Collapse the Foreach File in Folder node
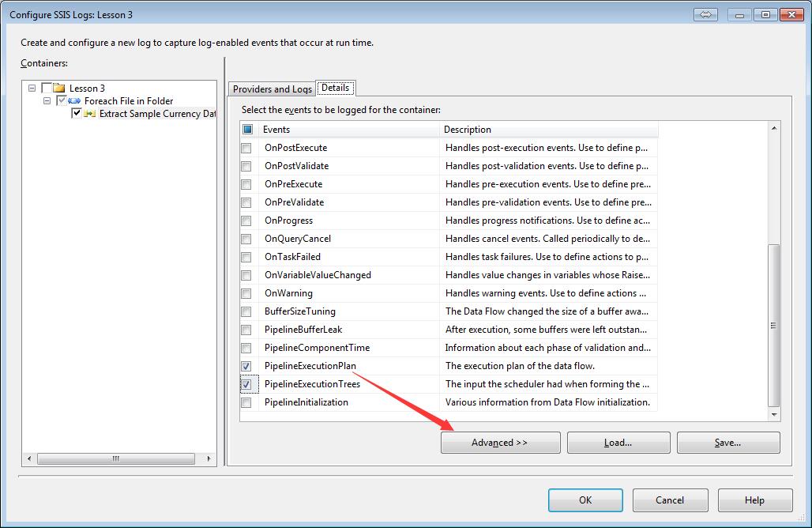Viewport: 812px width, 528px height. pos(47,100)
